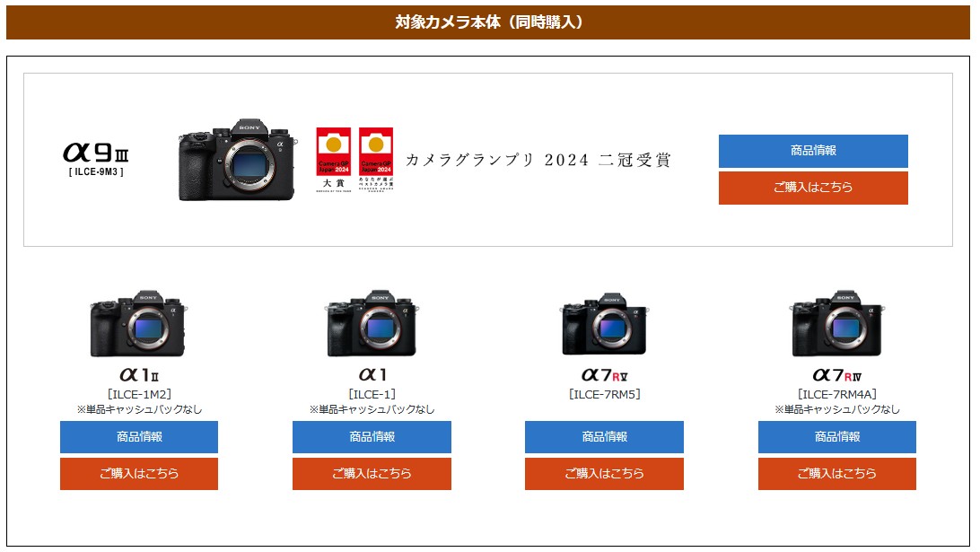Open 商品情報 for α7R IV ILCE-7RM4A
The height and width of the screenshot is (552, 980).
[837, 436]
